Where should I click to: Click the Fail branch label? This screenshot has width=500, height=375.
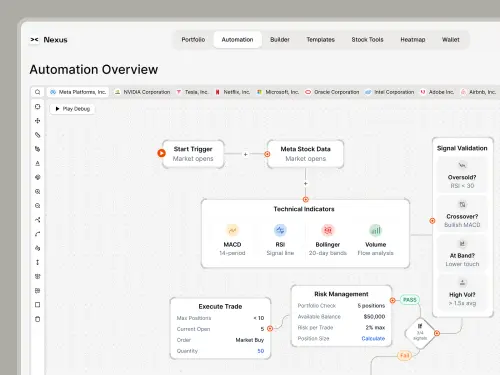point(404,356)
